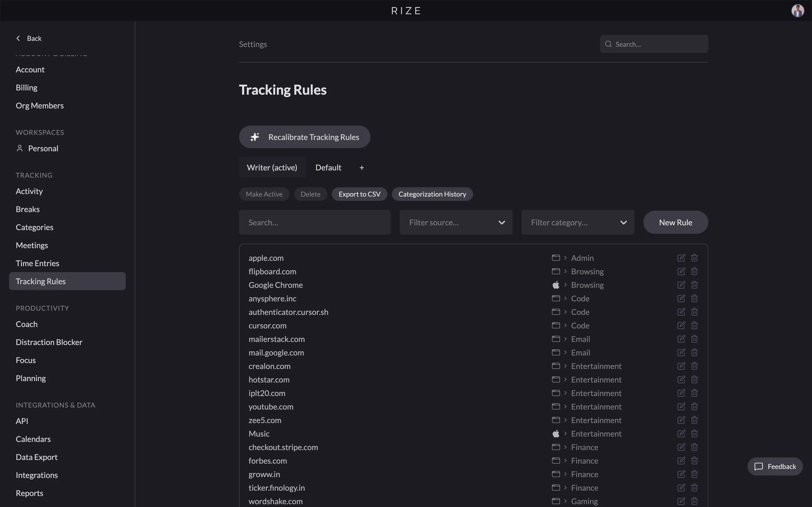The image size is (812, 507).
Task: Open Activity in the Tracking sidebar section
Action: tap(29, 191)
